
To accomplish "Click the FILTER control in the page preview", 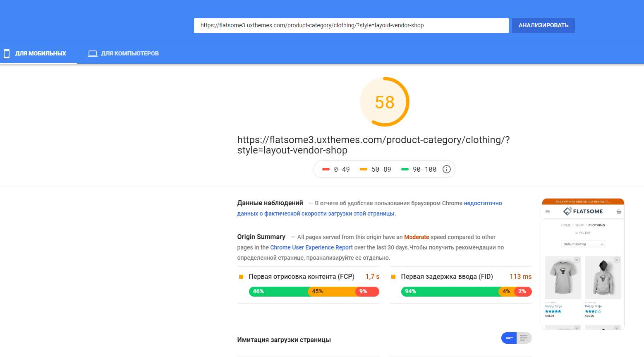I will point(583,233).
